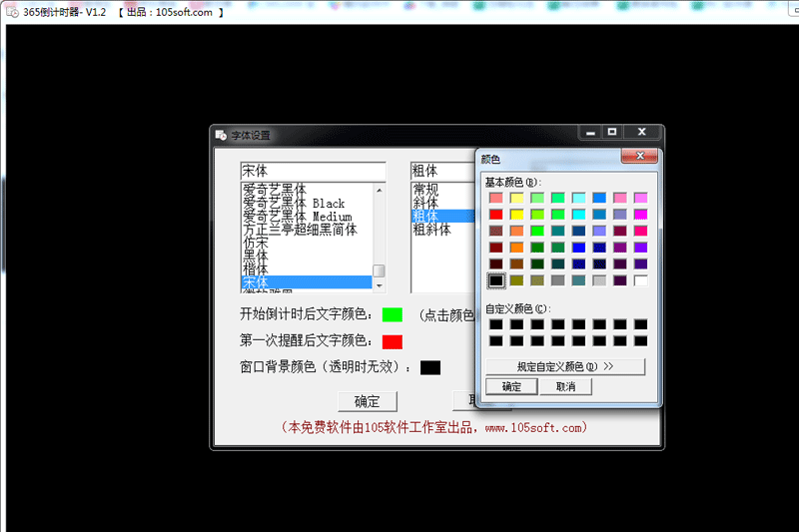Select the selected black swatch in basic colors
The height and width of the screenshot is (532, 799).
[x=495, y=280]
